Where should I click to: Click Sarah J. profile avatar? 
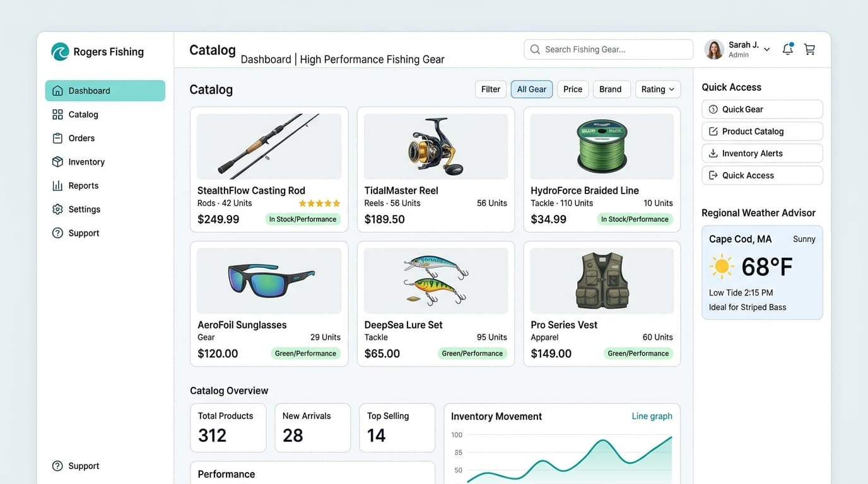[714, 49]
